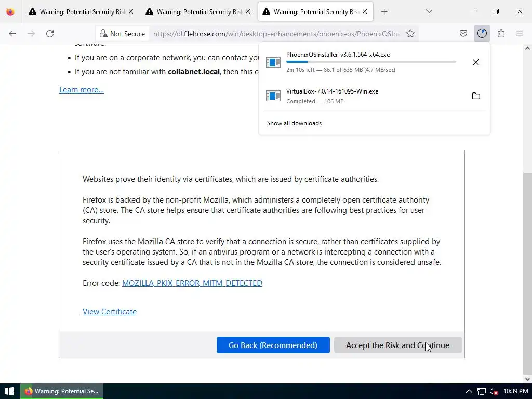532x399 pixels.
Task: Expand the list all tabs chevron
Action: (x=429, y=11)
